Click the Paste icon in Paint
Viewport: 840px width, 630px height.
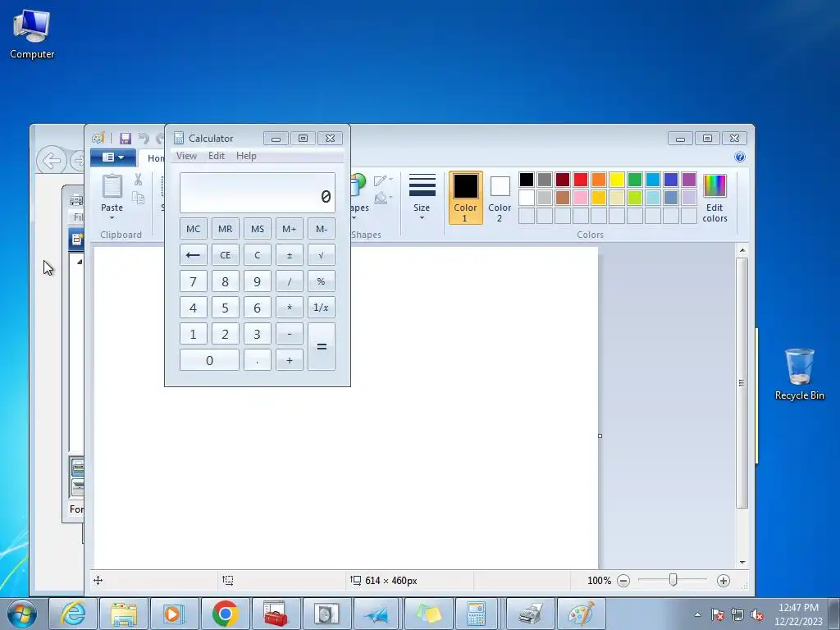coord(112,186)
